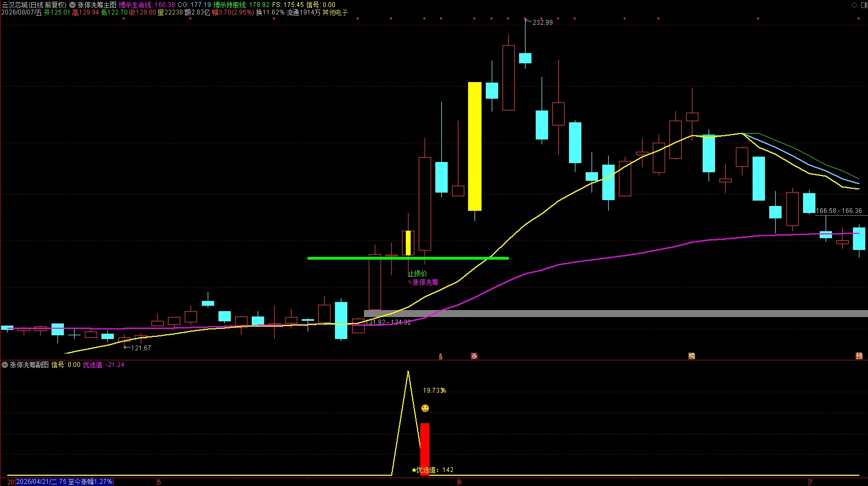Click the 涨 limit-up event marker

[474, 356]
